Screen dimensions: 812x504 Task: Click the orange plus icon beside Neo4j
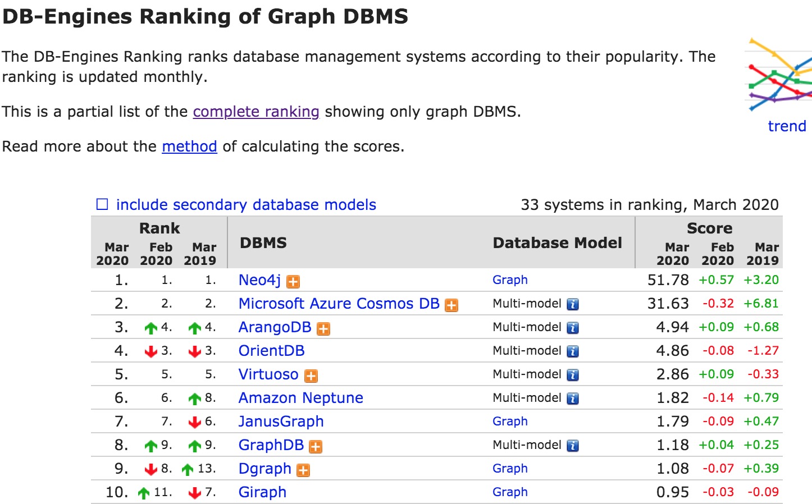(293, 282)
